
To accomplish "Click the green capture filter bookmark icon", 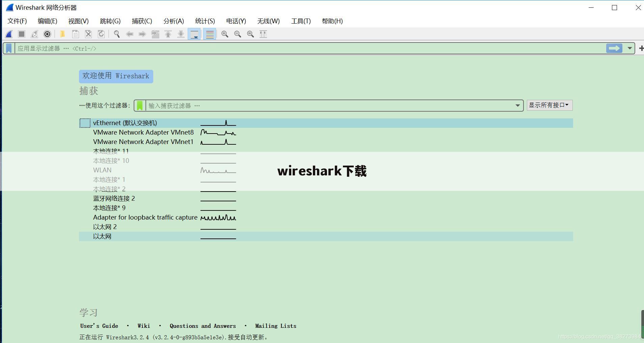I will click(140, 106).
